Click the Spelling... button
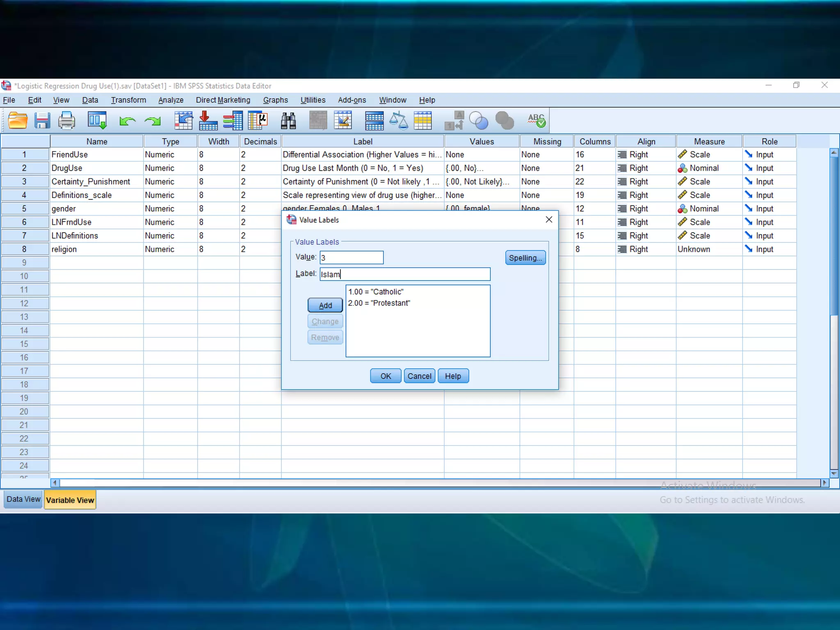Viewport: 840px width, 630px height. (525, 258)
